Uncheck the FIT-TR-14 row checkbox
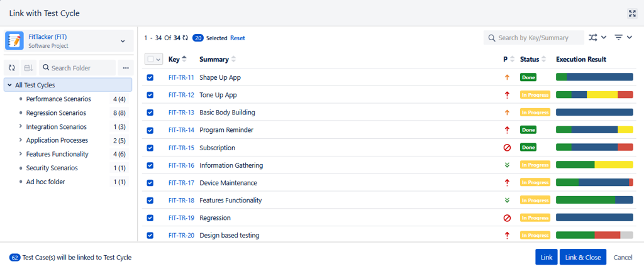 click(x=150, y=129)
